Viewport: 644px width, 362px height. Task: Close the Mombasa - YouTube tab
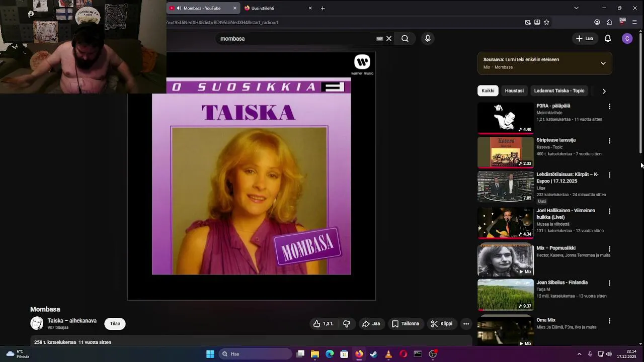(234, 8)
